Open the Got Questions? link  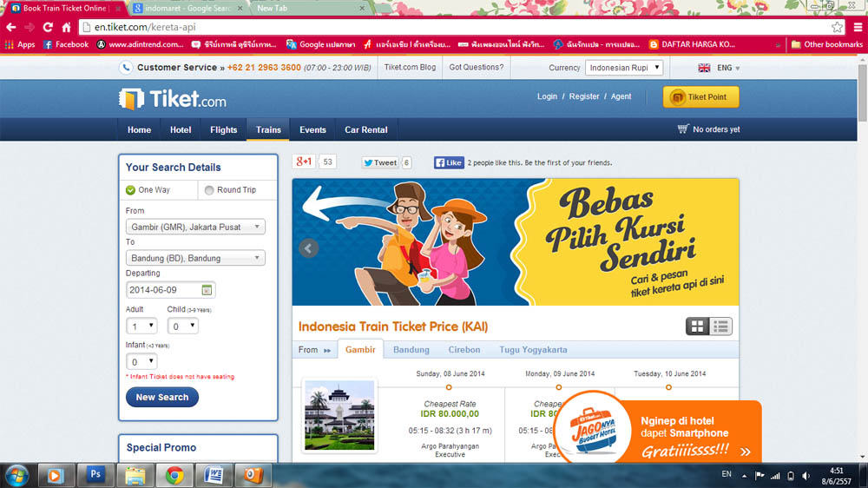(476, 67)
